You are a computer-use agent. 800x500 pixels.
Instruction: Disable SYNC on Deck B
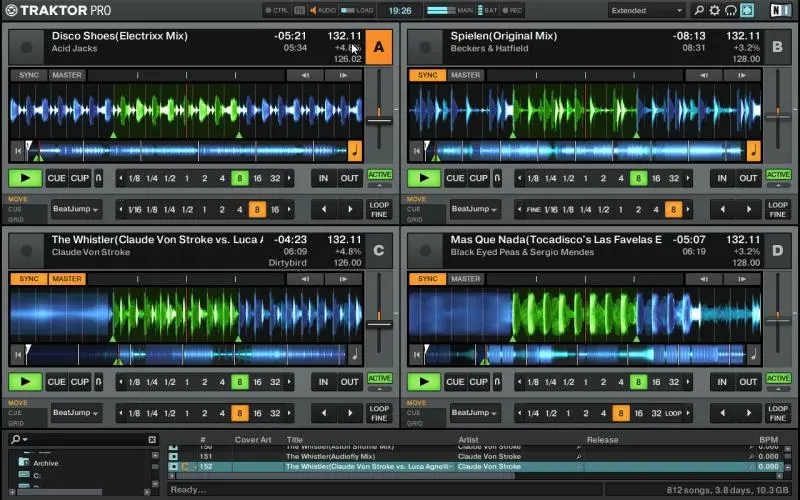427,75
